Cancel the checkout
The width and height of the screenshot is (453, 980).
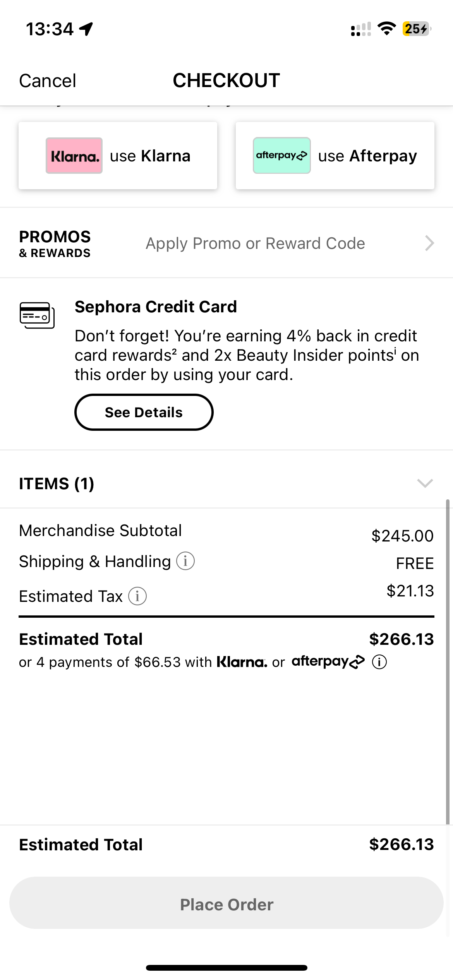(x=48, y=81)
